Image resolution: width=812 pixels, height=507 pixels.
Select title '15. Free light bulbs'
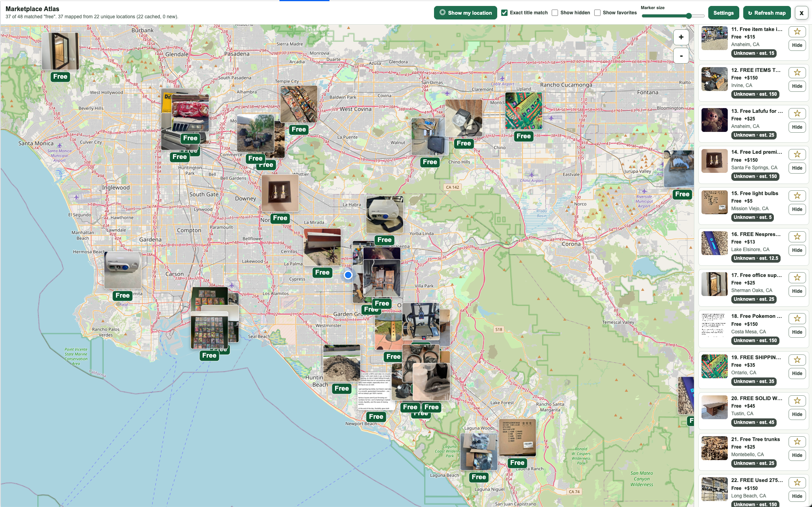tap(755, 194)
